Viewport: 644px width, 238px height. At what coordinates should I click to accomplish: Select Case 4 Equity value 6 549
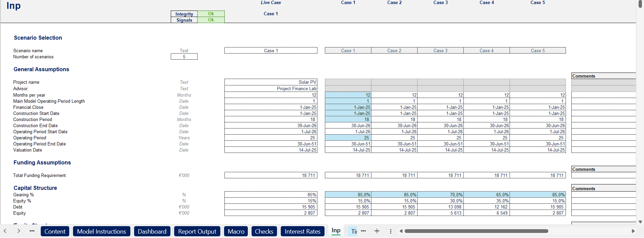pyautogui.click(x=486, y=213)
